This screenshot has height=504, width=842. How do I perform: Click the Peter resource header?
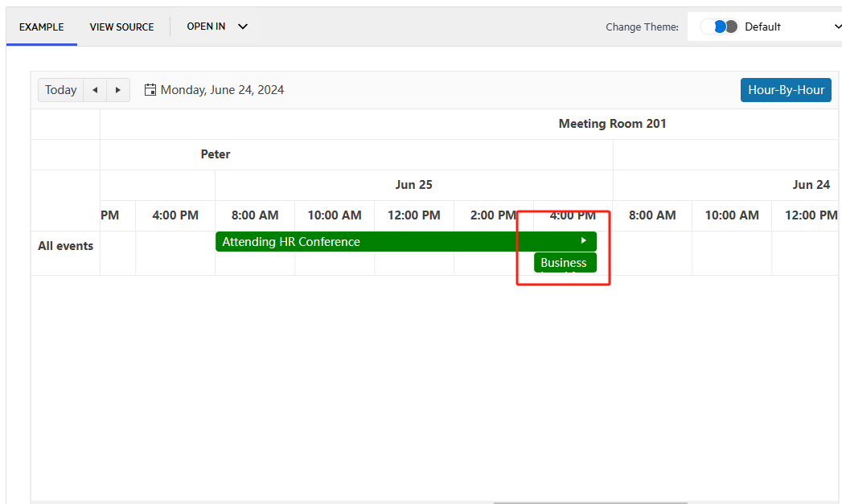pos(215,154)
